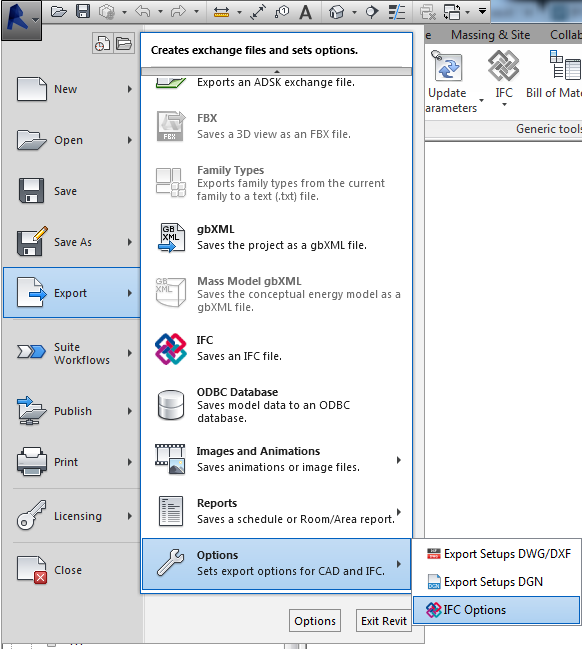The width and height of the screenshot is (582, 649).
Task: Click the colorful IFC export icon
Action: pyautogui.click(x=171, y=349)
